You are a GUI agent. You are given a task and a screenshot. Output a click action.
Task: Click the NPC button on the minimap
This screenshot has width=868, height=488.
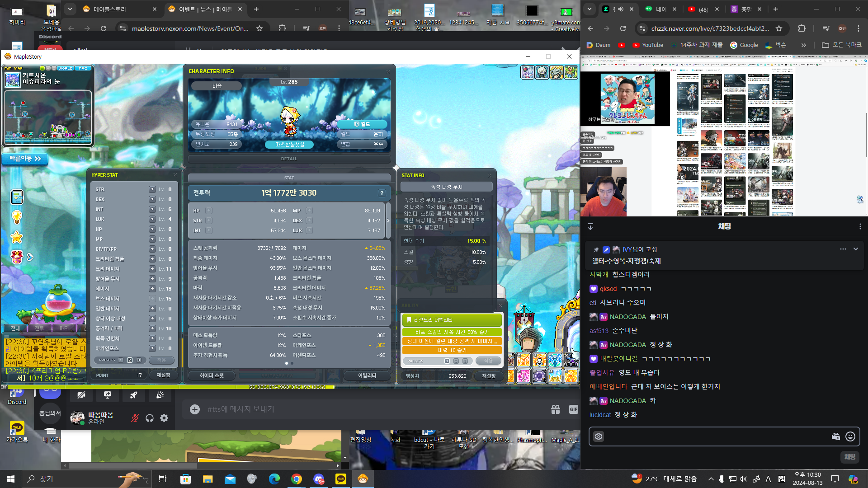pyautogui.click(x=83, y=68)
